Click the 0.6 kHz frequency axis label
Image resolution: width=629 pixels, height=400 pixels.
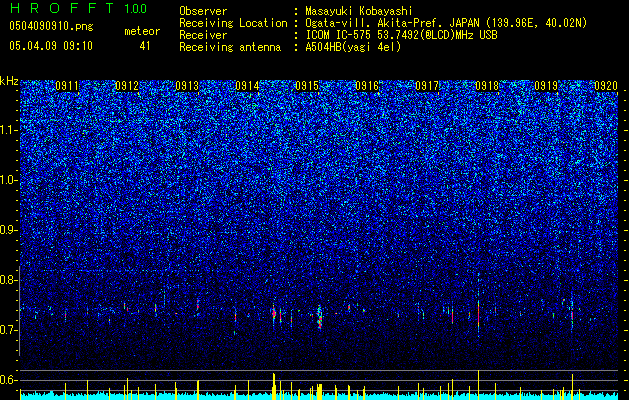point(9,380)
